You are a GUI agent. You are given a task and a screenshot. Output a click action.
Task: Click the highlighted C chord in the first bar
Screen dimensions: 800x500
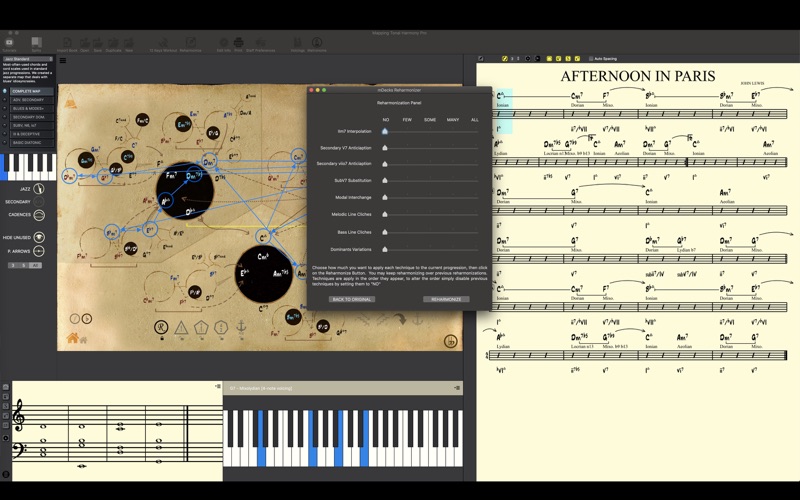(x=501, y=95)
